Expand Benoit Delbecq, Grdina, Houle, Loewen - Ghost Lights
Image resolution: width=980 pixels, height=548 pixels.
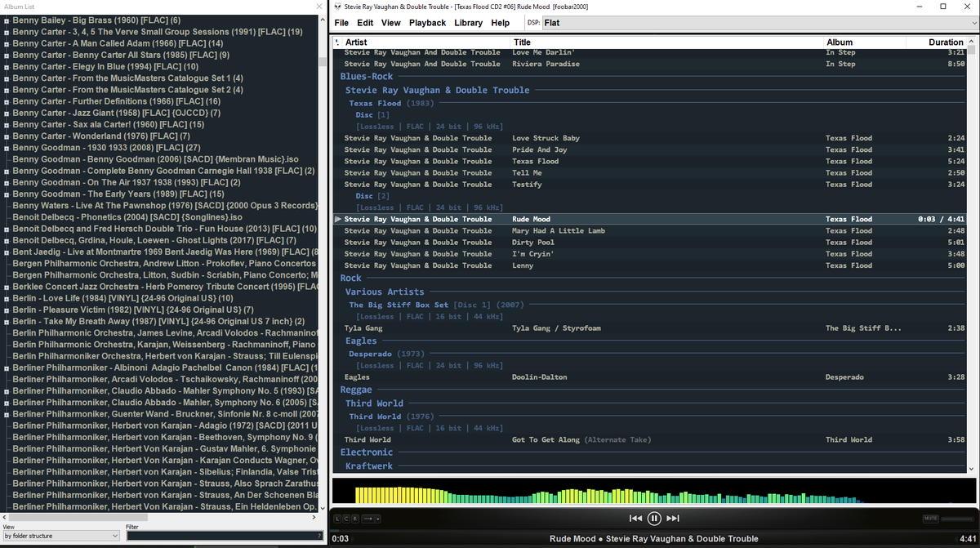pyautogui.click(x=7, y=241)
